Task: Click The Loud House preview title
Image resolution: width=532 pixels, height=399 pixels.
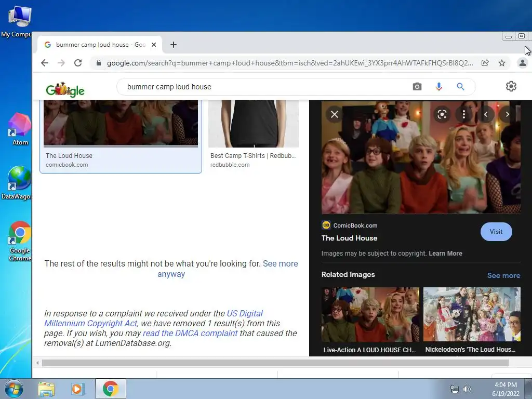Action: click(x=350, y=238)
